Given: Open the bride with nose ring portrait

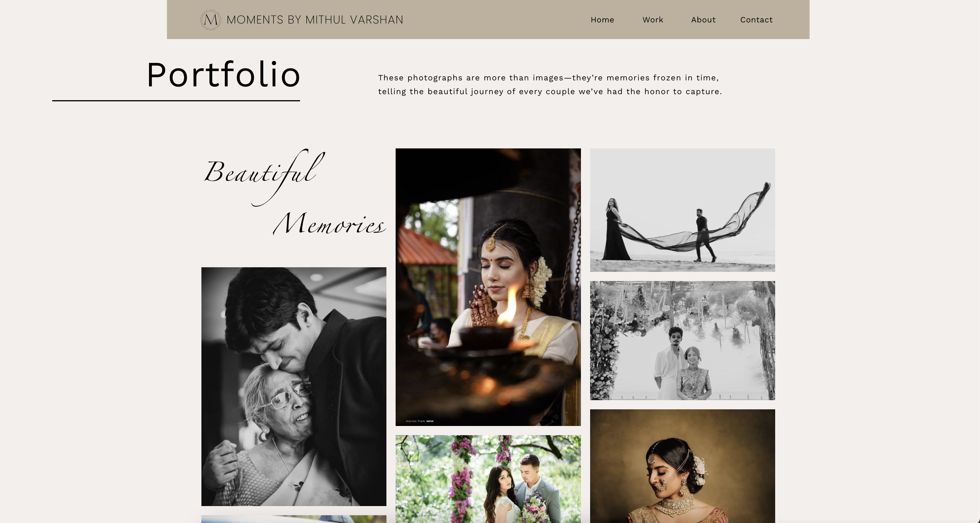Looking at the screenshot, I should pos(682,466).
